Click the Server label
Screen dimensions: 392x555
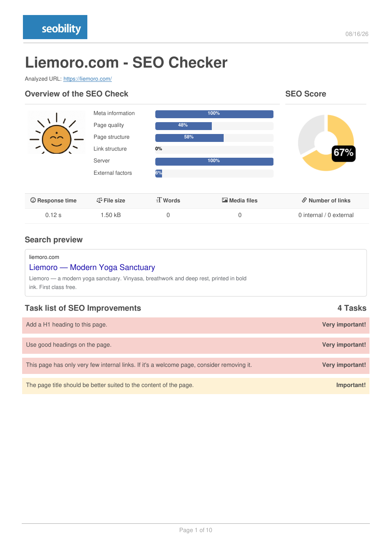(x=102, y=160)
